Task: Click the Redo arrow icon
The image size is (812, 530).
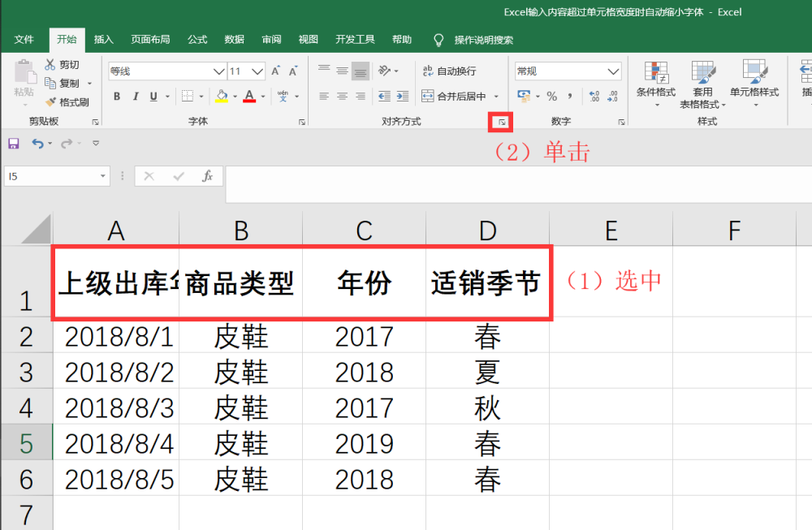Action: 67,144
